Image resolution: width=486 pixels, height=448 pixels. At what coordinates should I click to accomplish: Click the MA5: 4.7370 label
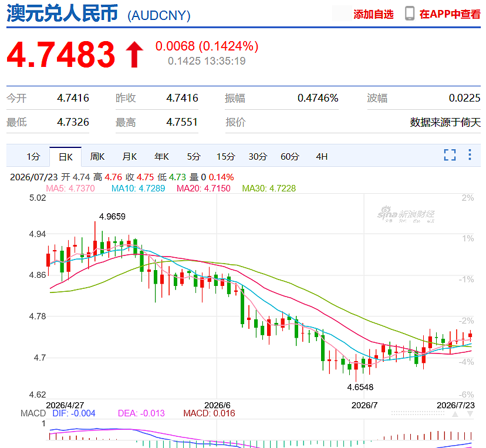70,188
